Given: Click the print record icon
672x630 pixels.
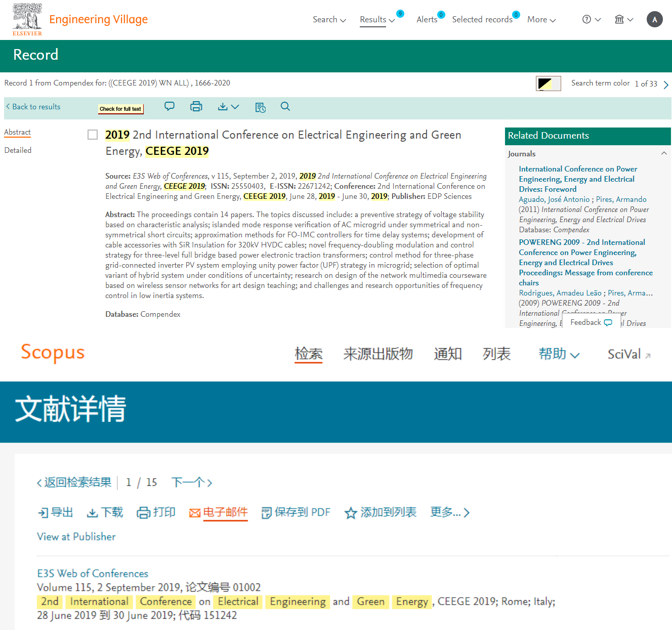Looking at the screenshot, I should [x=196, y=107].
